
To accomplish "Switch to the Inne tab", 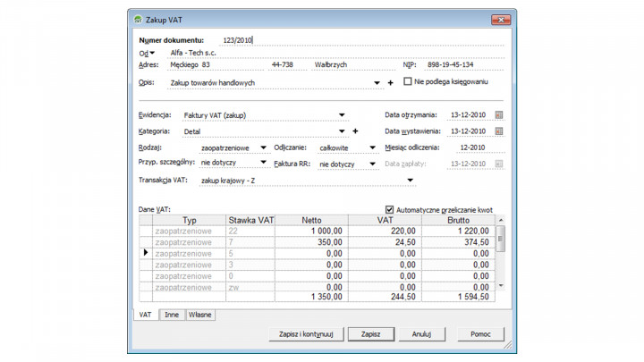I will tap(171, 316).
